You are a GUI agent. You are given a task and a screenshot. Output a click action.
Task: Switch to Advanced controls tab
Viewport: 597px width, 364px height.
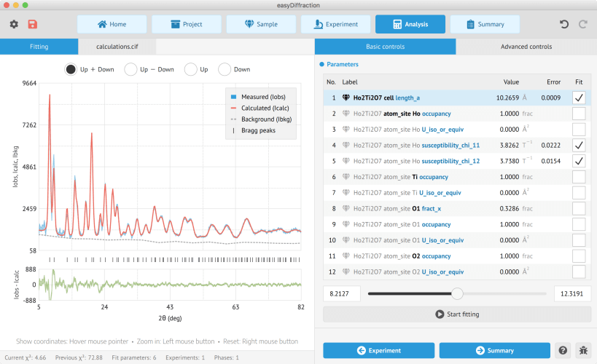click(x=526, y=47)
